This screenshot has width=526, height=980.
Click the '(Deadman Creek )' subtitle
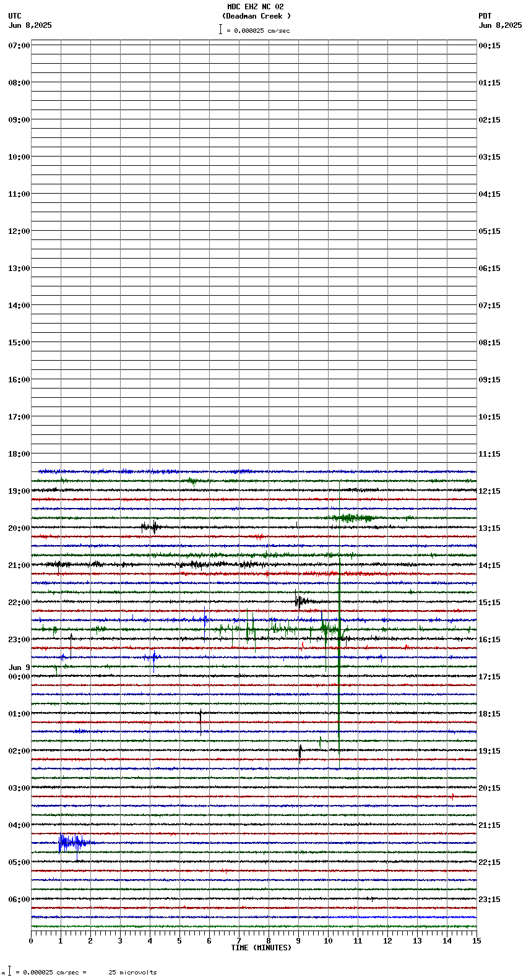(256, 16)
